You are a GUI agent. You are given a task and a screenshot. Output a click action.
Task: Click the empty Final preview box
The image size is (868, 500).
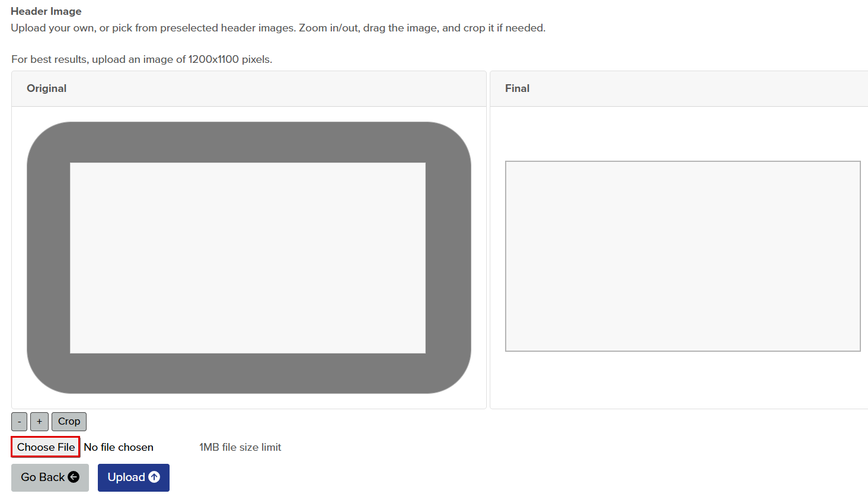coord(682,256)
